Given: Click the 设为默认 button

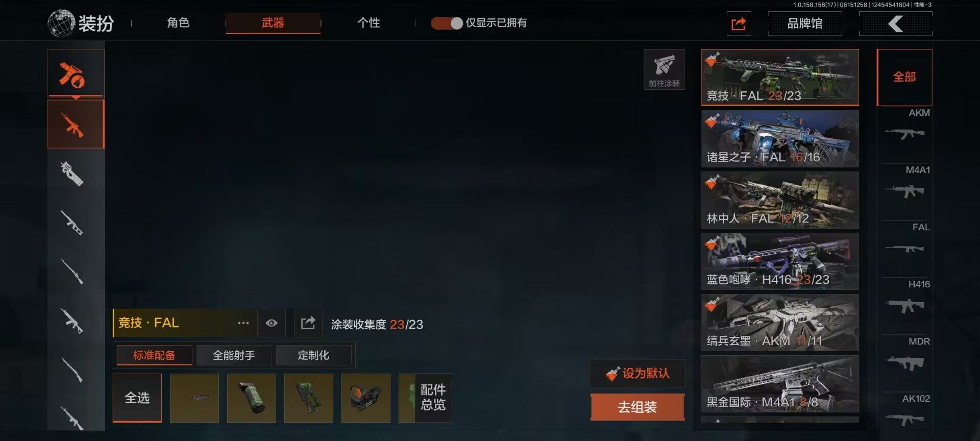Looking at the screenshot, I should pos(637,374).
